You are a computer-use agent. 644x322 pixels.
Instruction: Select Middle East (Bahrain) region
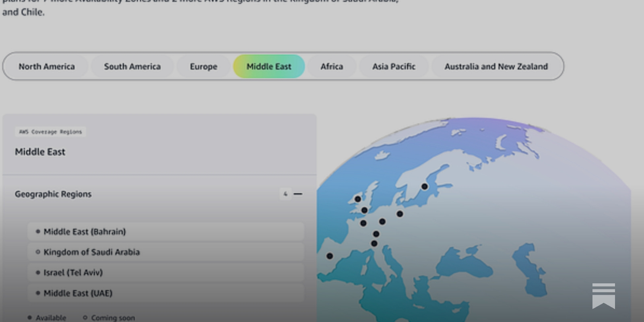pyautogui.click(x=166, y=232)
